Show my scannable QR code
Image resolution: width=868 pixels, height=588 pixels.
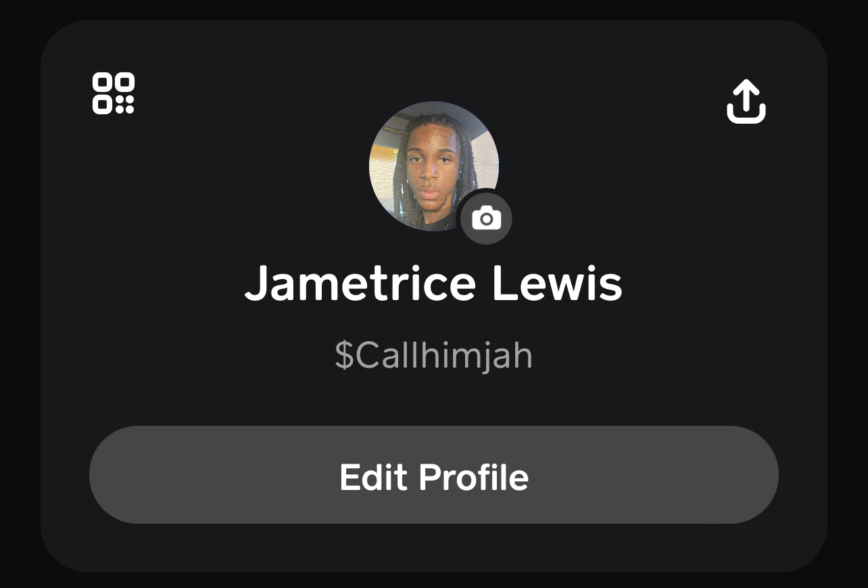click(114, 93)
